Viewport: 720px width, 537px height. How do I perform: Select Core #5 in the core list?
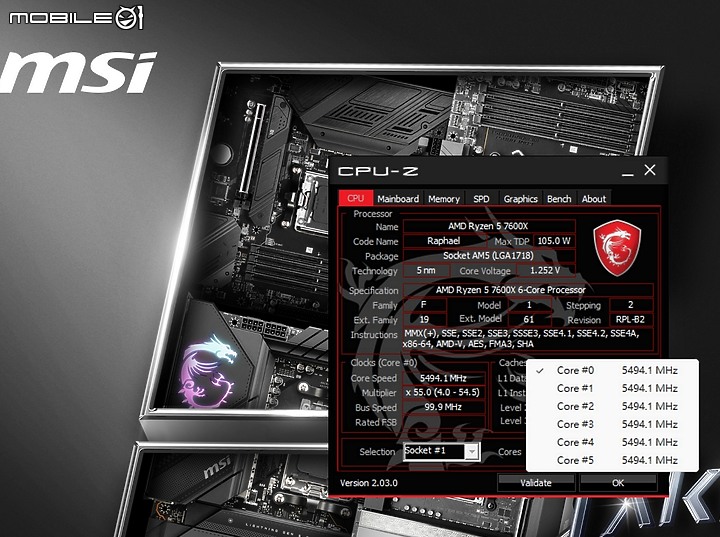(x=612, y=460)
